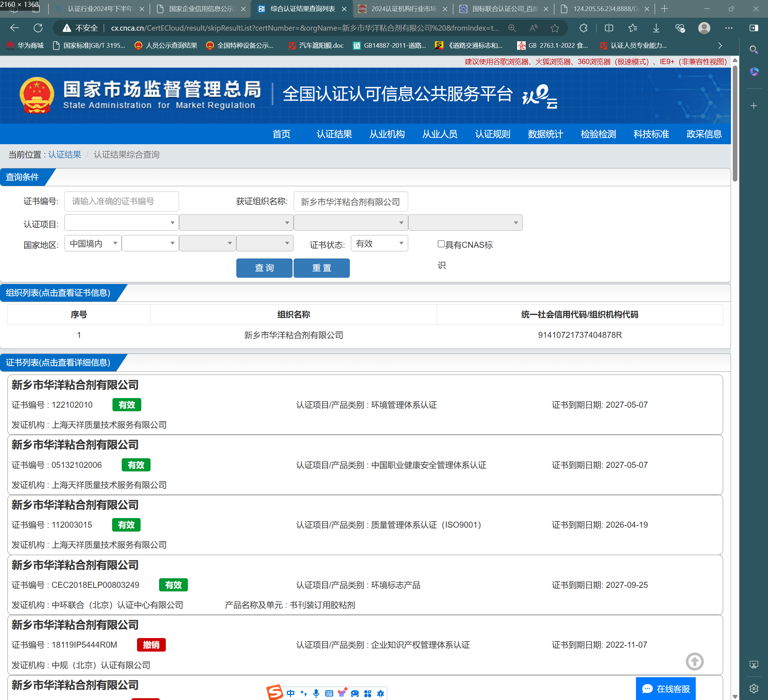
Task: Open certificate 122102010 环境管理体系认证 entry
Action: pyautogui.click(x=365, y=405)
